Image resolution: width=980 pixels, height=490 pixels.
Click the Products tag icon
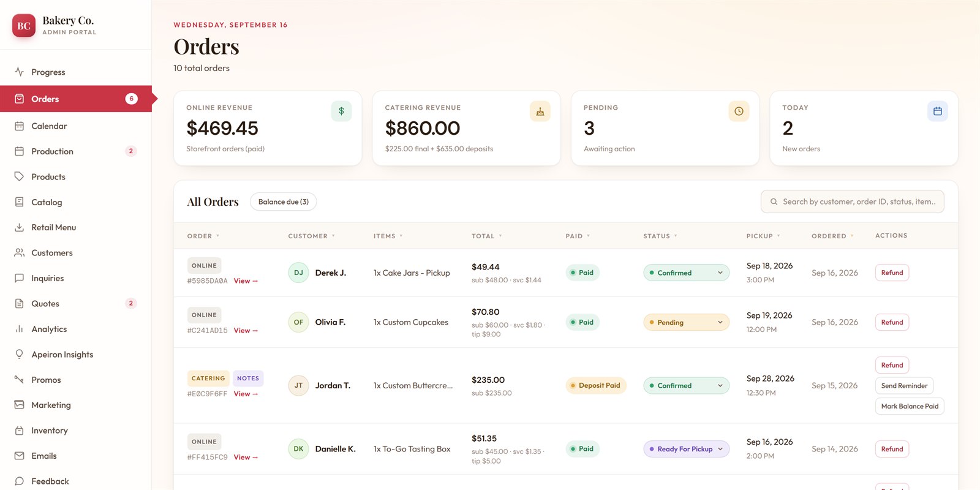click(x=20, y=176)
